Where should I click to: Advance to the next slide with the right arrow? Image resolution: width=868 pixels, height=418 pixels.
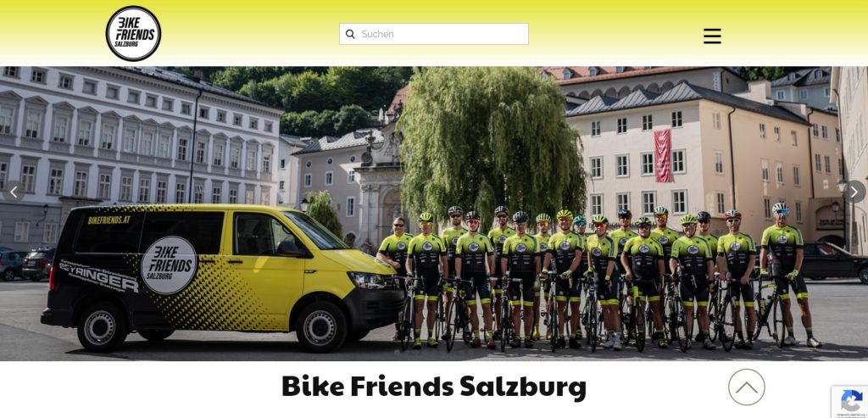pos(854,192)
